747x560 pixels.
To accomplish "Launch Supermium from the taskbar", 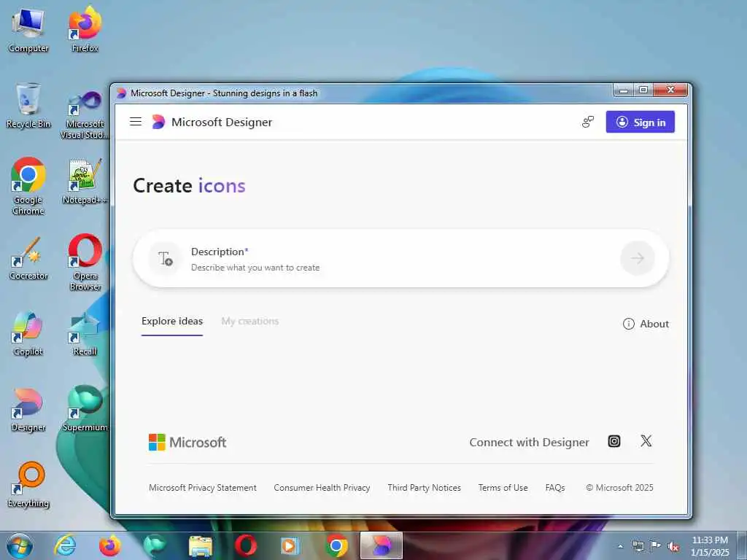I will click(155, 545).
